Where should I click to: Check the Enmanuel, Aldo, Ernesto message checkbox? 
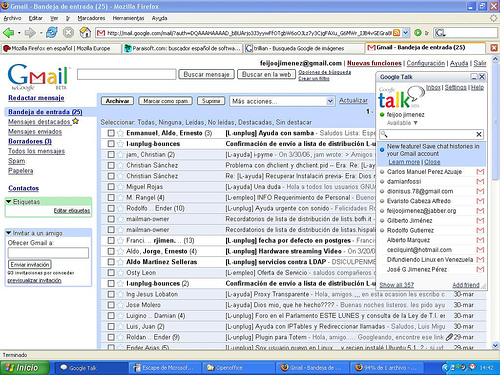coord(111,133)
